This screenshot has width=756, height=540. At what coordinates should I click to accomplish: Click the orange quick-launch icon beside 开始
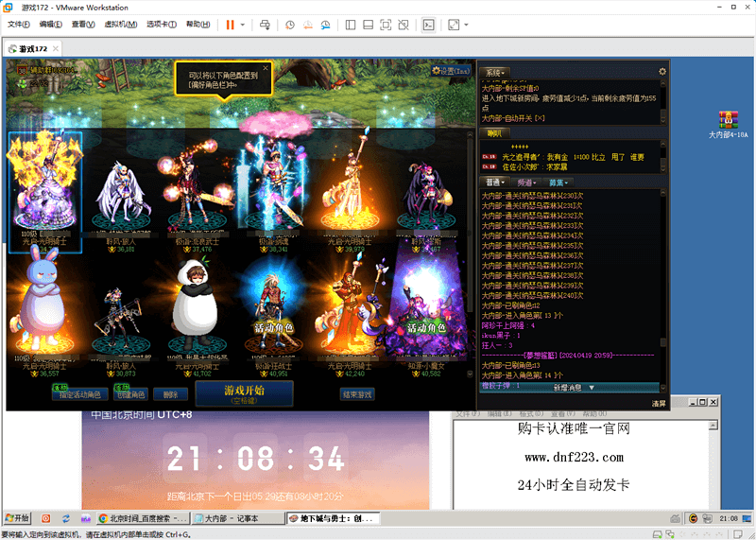click(45, 519)
